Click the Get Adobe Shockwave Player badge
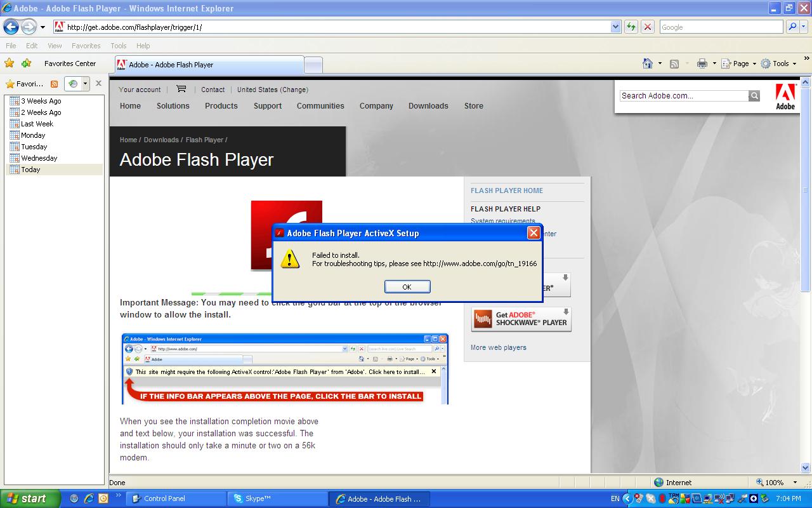This screenshot has width=812, height=508. pos(521,319)
